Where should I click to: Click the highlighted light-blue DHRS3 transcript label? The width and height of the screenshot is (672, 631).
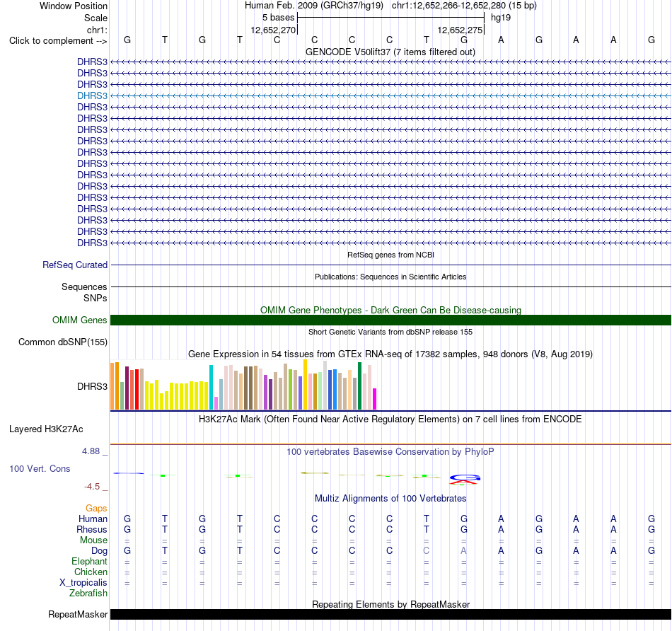click(92, 95)
